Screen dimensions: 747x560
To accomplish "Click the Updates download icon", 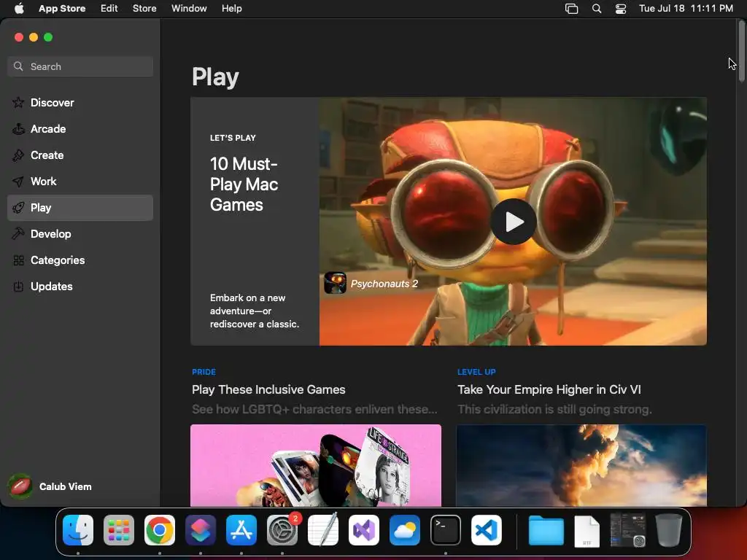I will click(x=18, y=286).
